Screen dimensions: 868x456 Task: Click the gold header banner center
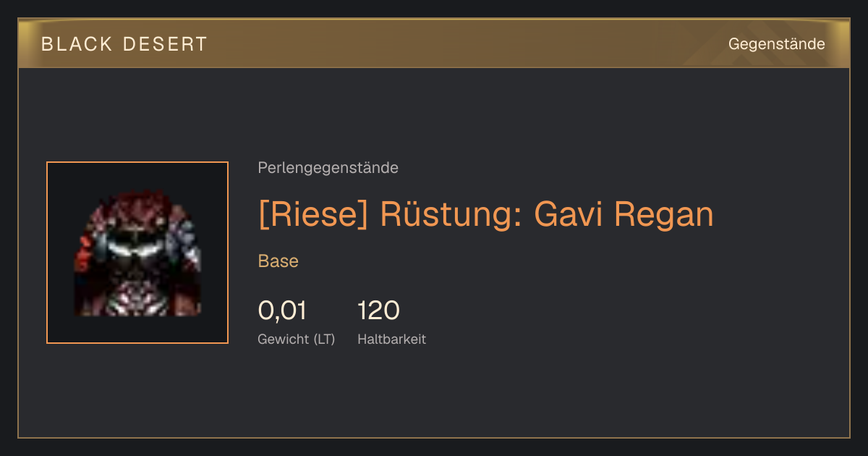(x=434, y=43)
